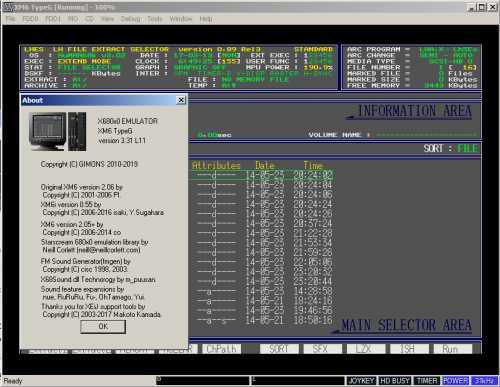Click the HD BUSY status indicator

point(395,381)
